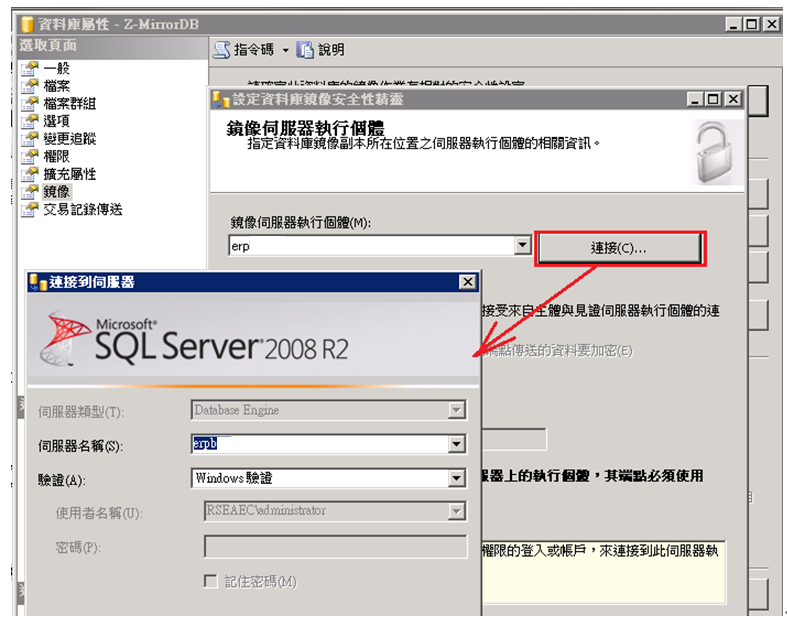Open the 選項 page
Viewport: 787px width, 621px height.
pos(56,121)
